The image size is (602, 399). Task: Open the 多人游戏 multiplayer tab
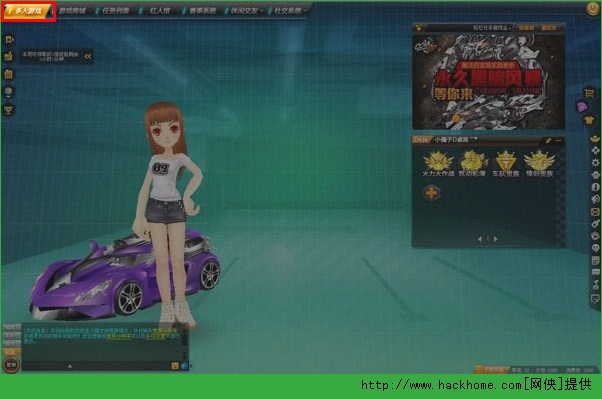28,11
